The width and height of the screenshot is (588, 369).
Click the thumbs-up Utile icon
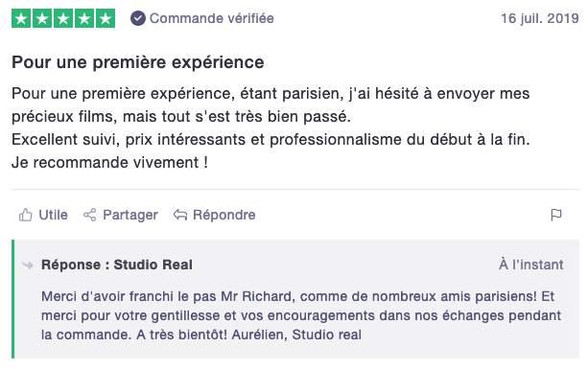click(x=26, y=215)
